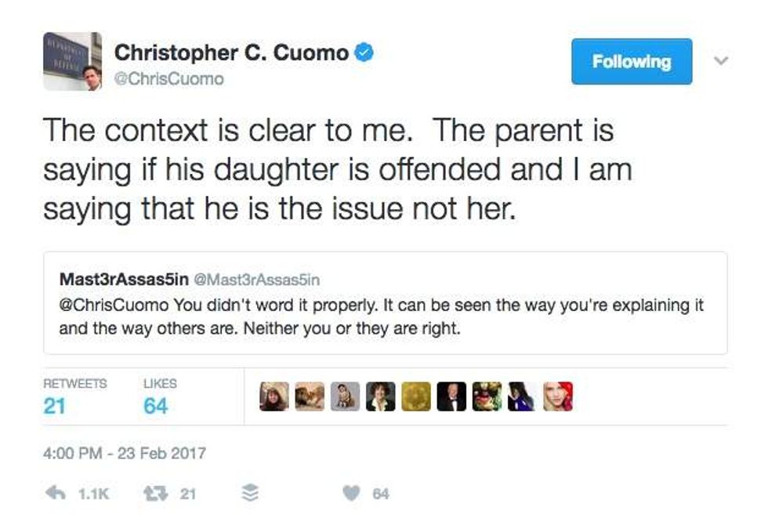The image size is (768, 532).
Task: Click the red-haired liker avatar
Action: [x=558, y=396]
